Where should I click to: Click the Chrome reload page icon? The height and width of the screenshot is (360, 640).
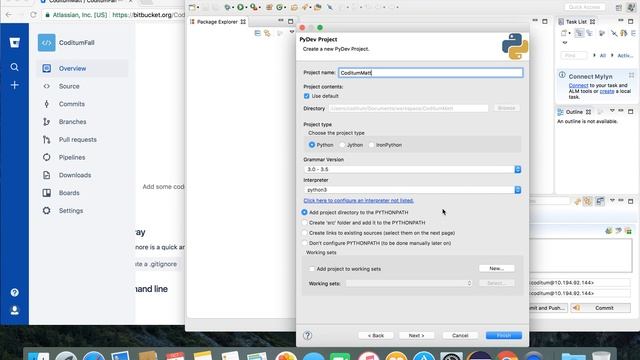click(x=33, y=15)
